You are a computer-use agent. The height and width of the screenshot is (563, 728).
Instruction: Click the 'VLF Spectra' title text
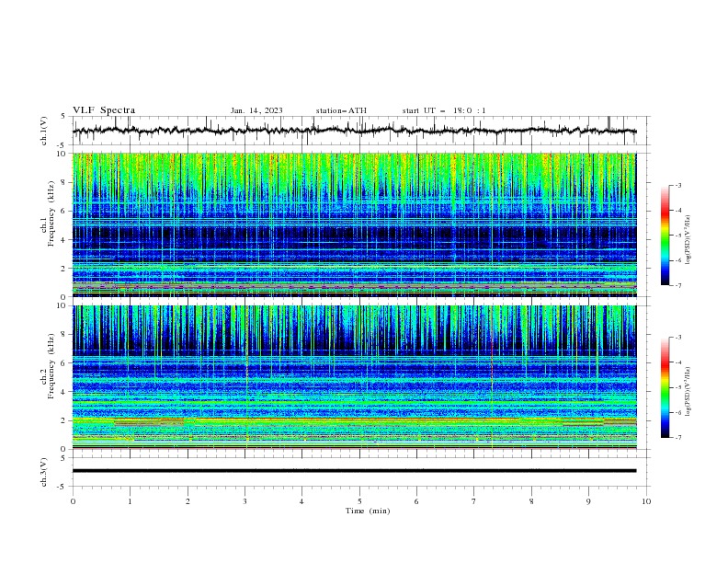104,110
